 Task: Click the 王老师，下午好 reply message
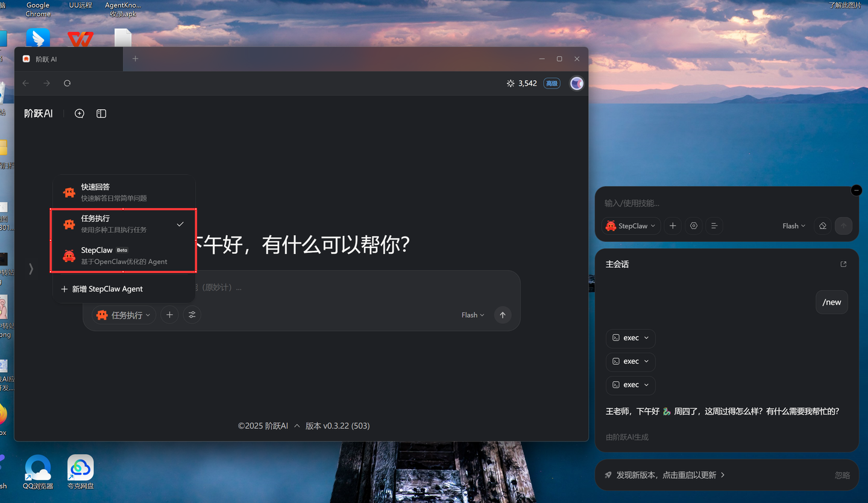coord(722,411)
